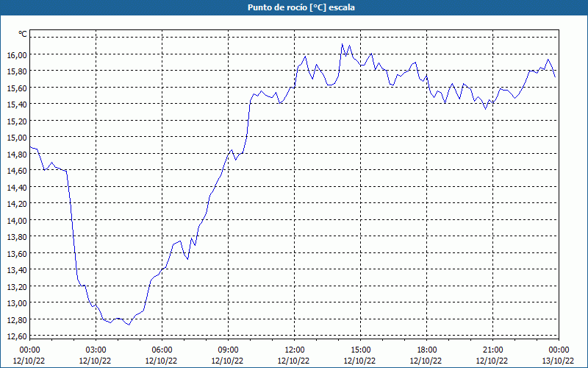Select the 15,20 y-axis value
The height and width of the screenshot is (368, 588).
click(x=17, y=121)
